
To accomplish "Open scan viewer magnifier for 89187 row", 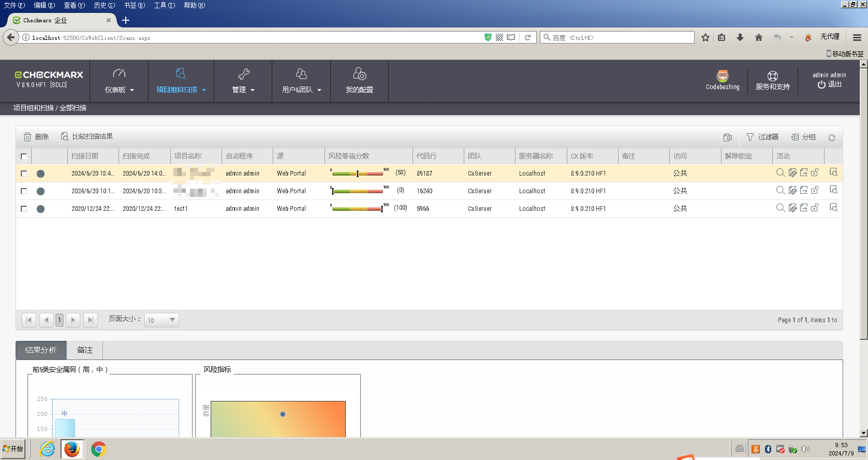I will tap(780, 172).
